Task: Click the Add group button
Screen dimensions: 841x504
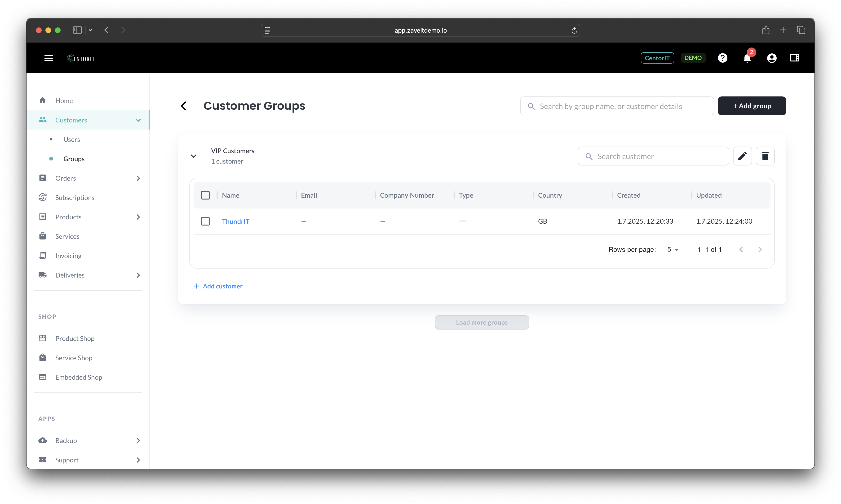Action: [x=752, y=106]
